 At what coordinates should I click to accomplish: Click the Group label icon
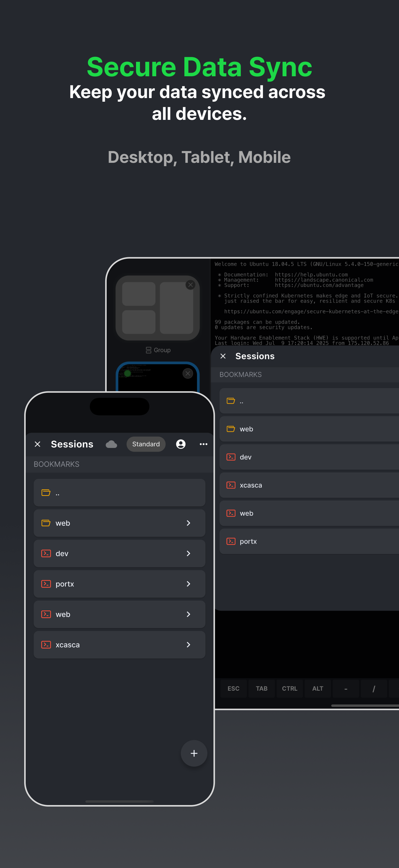[148, 350]
